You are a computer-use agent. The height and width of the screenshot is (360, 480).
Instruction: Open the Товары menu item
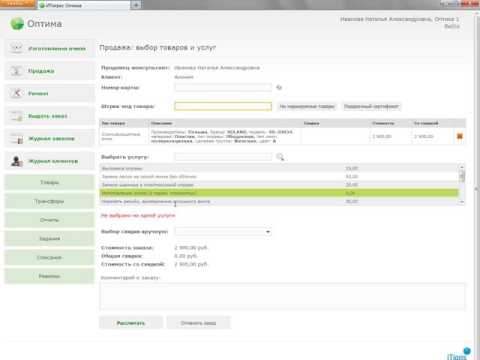49,182
